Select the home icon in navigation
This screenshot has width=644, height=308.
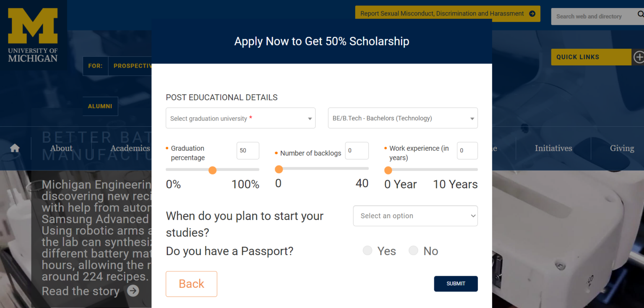click(15, 148)
